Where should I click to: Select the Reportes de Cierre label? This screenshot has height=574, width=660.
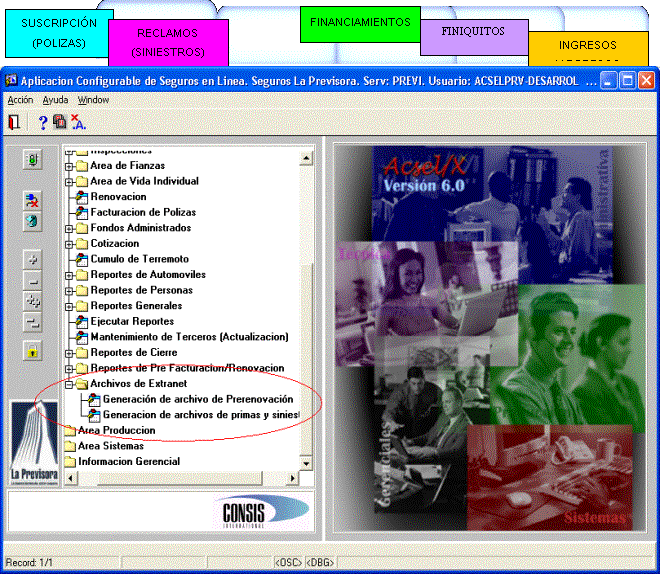pyautogui.click(x=134, y=353)
